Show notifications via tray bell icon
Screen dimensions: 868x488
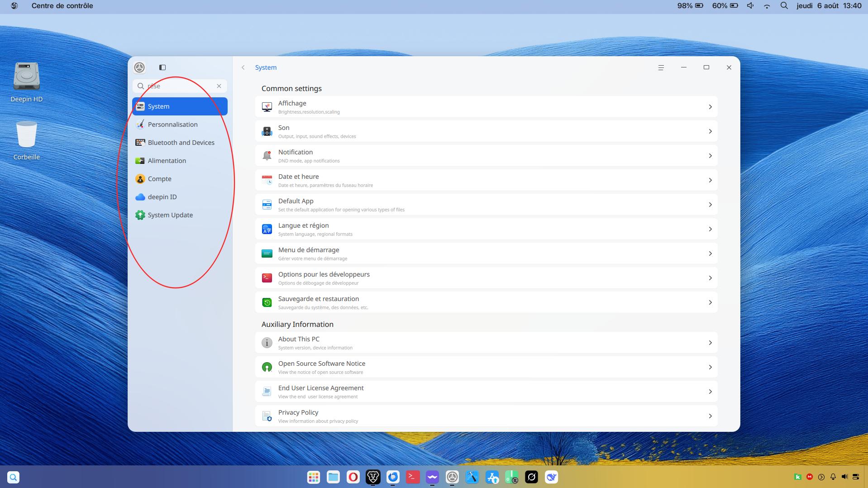tap(833, 477)
